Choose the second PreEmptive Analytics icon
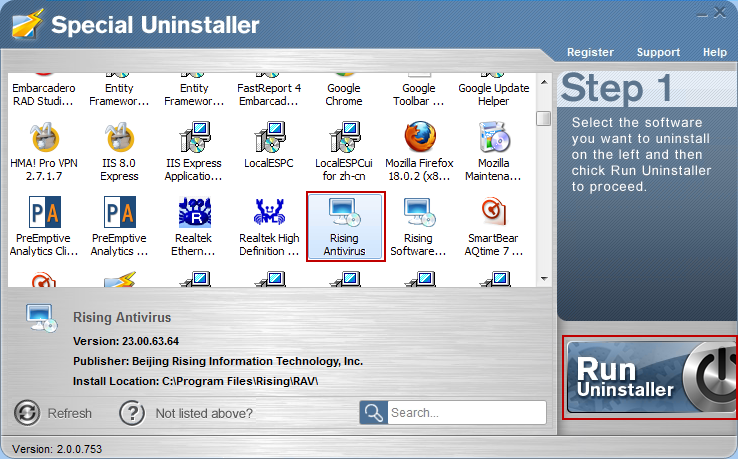The width and height of the screenshot is (738, 459). pos(119,212)
